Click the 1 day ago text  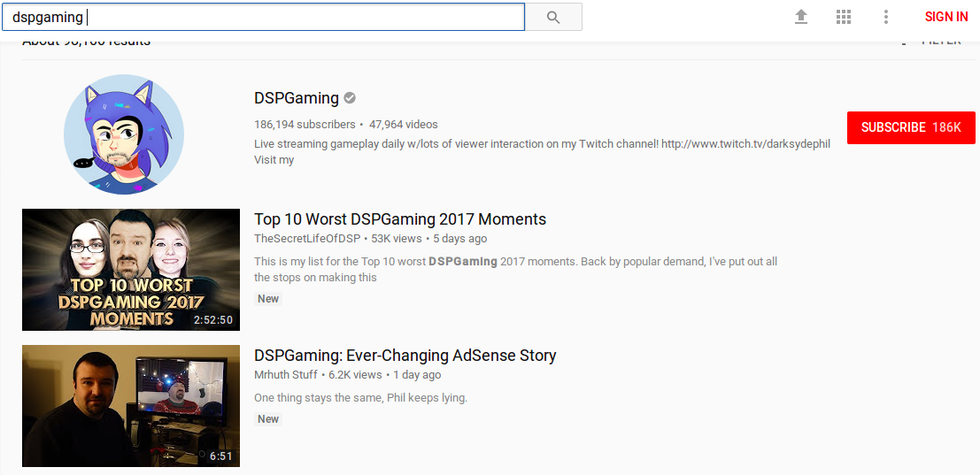[x=417, y=375]
